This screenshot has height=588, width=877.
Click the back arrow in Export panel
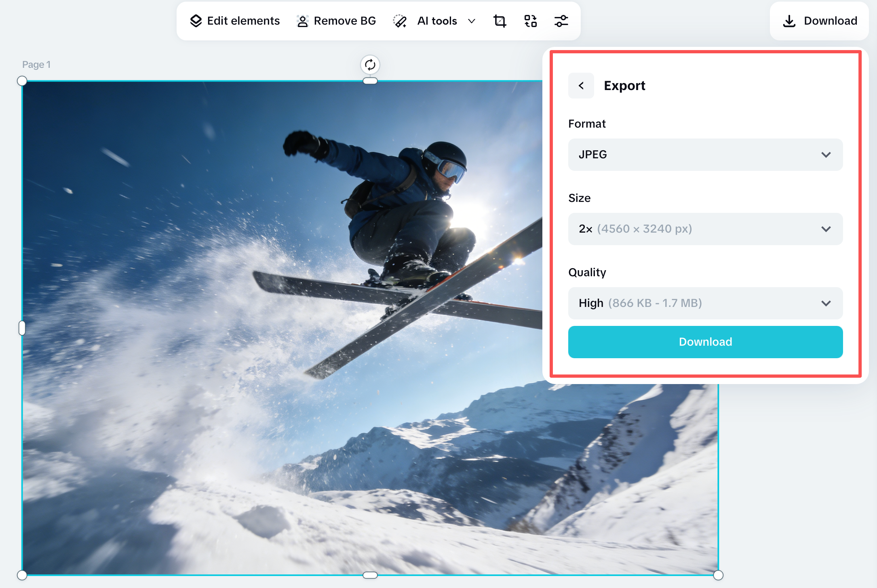point(581,86)
